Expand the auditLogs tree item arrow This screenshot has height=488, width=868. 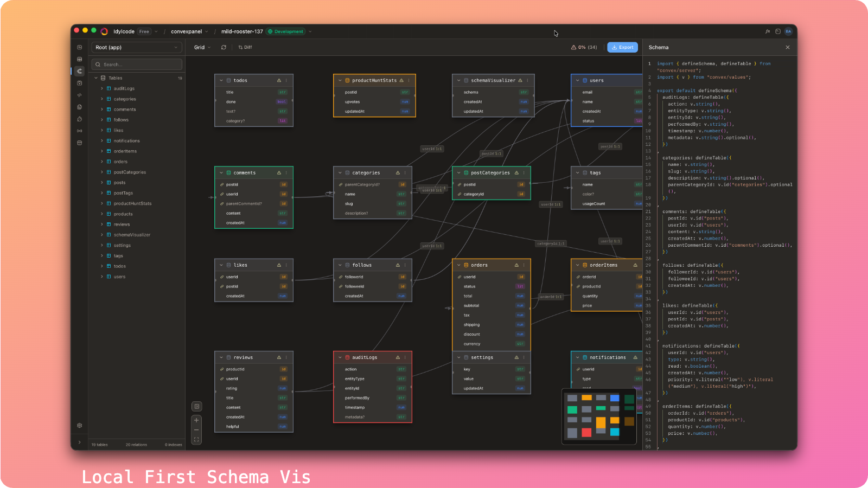pyautogui.click(x=101, y=88)
